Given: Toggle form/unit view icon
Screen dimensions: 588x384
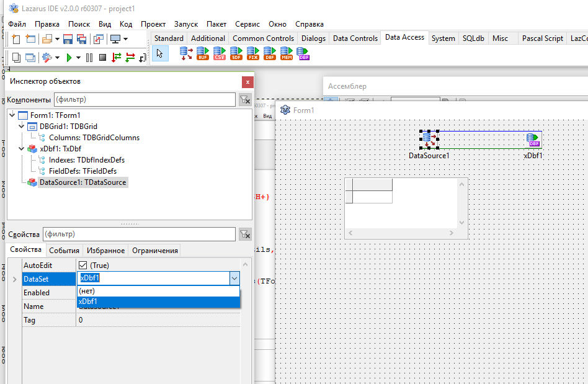Looking at the screenshot, I should [99, 39].
